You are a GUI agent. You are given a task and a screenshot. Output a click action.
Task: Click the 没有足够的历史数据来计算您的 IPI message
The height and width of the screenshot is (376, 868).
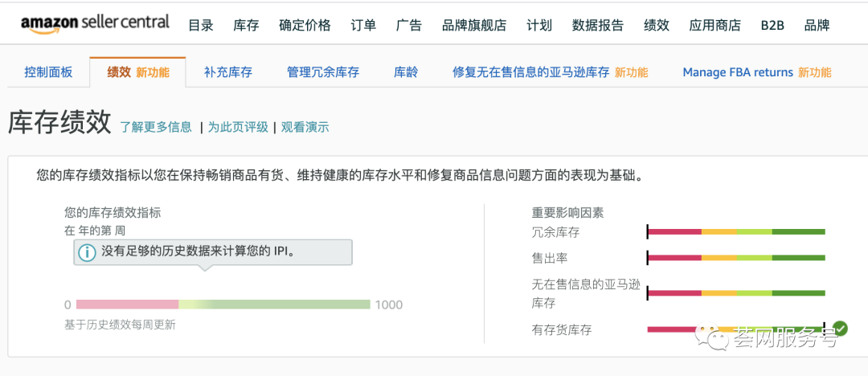point(213,252)
